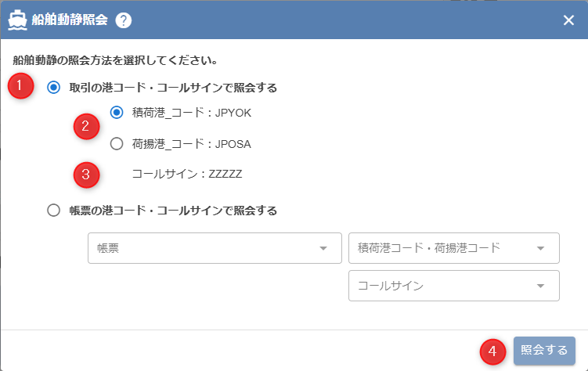Screen dimensions: 588x371
Task: Choose 荷揚港_コード：JPOSA radio button
Action: tap(117, 143)
